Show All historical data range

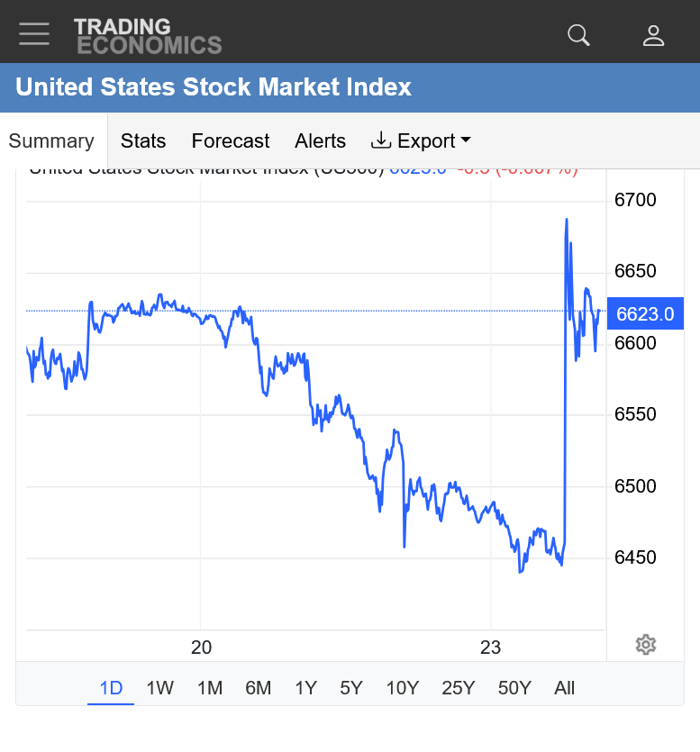point(564,688)
